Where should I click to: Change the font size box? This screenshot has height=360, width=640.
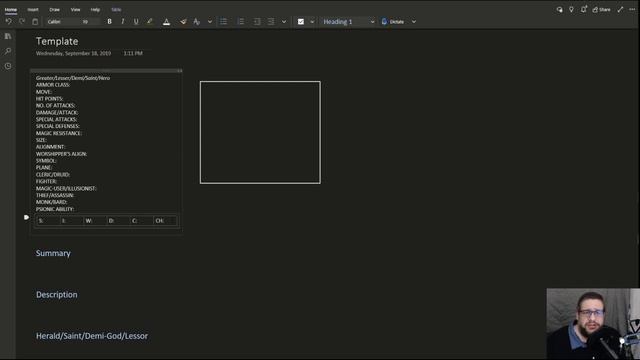coord(90,22)
